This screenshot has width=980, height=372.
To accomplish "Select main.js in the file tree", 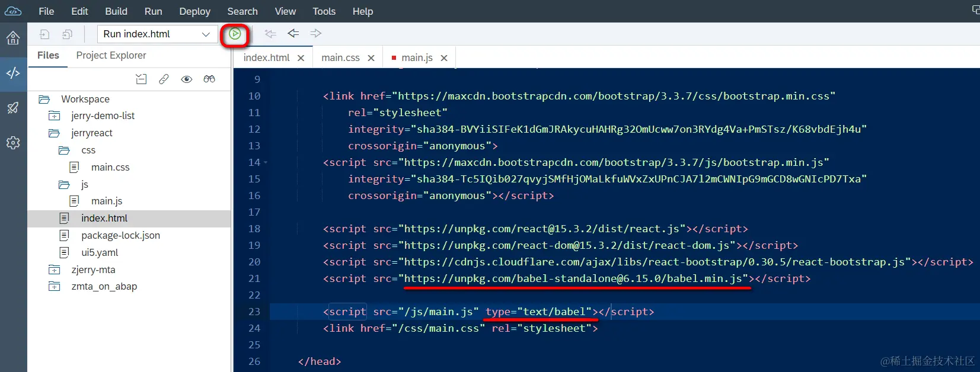I will coord(107,201).
